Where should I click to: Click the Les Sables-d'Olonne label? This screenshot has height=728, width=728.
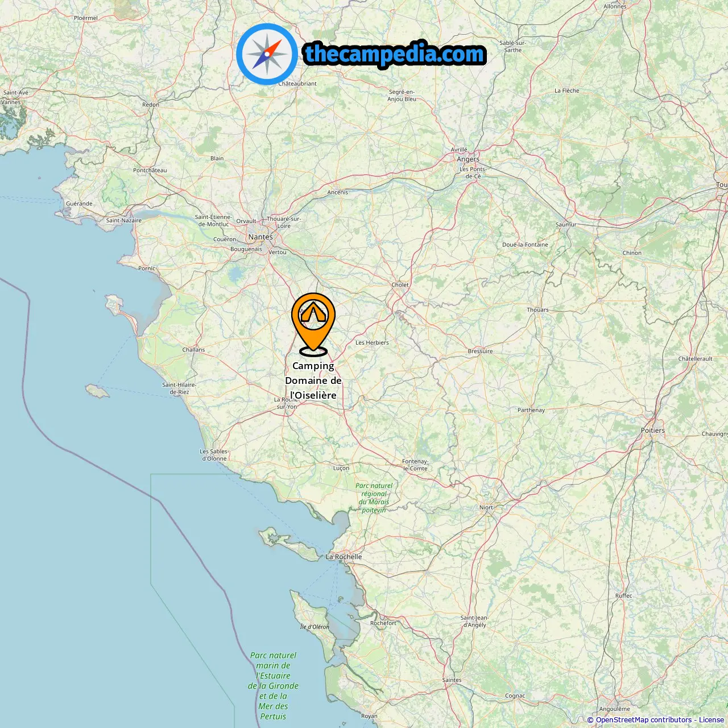point(214,455)
